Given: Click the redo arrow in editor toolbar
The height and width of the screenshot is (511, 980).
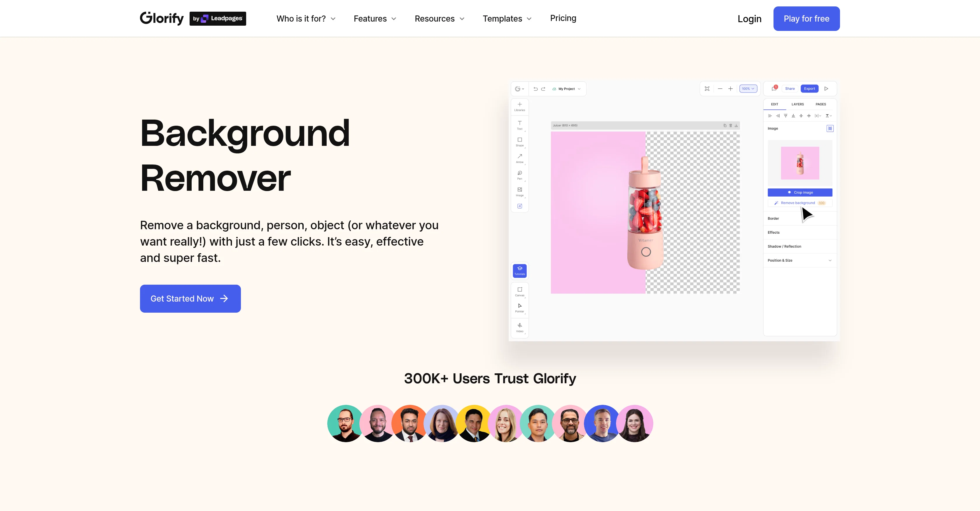Looking at the screenshot, I should tap(543, 89).
